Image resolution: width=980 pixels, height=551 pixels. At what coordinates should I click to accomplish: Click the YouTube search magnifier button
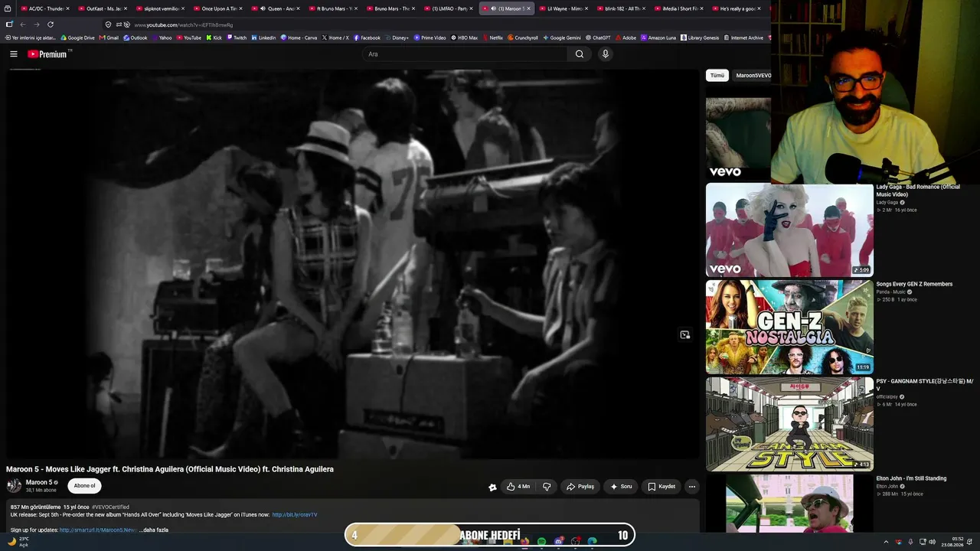(x=580, y=54)
